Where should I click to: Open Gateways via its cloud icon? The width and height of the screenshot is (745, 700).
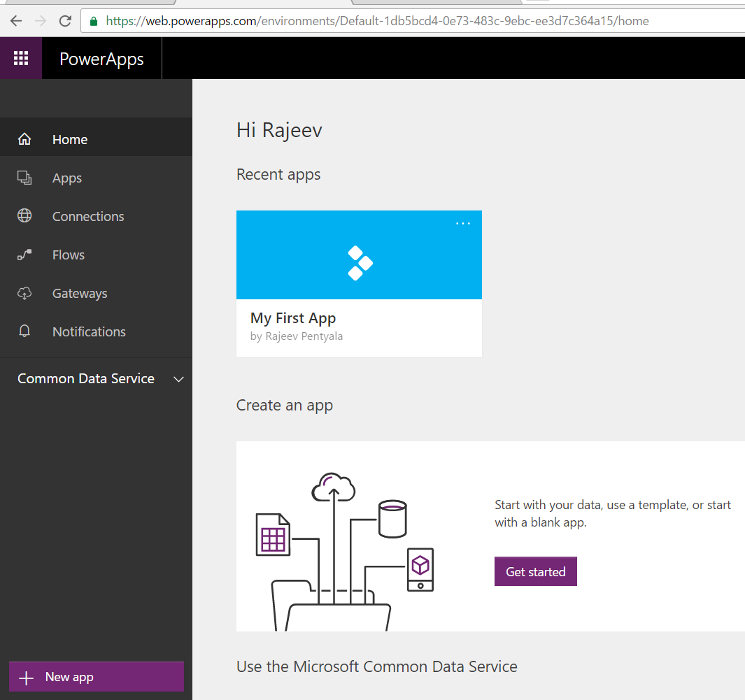24,293
